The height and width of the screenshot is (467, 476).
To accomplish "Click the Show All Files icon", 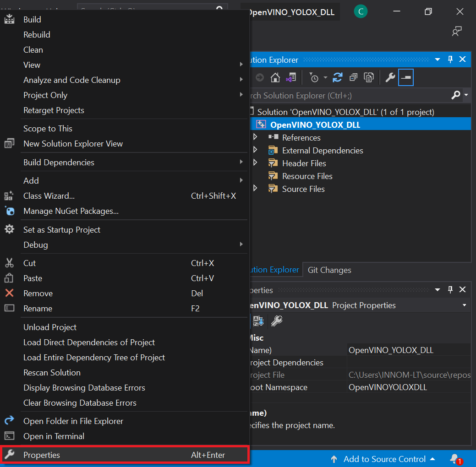I will [x=369, y=77].
